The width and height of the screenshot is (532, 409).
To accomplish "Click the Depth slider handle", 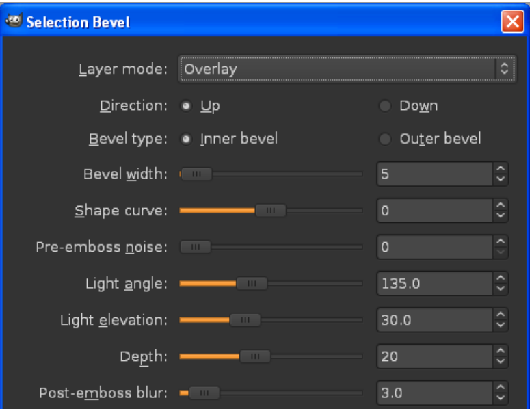I will (254, 356).
